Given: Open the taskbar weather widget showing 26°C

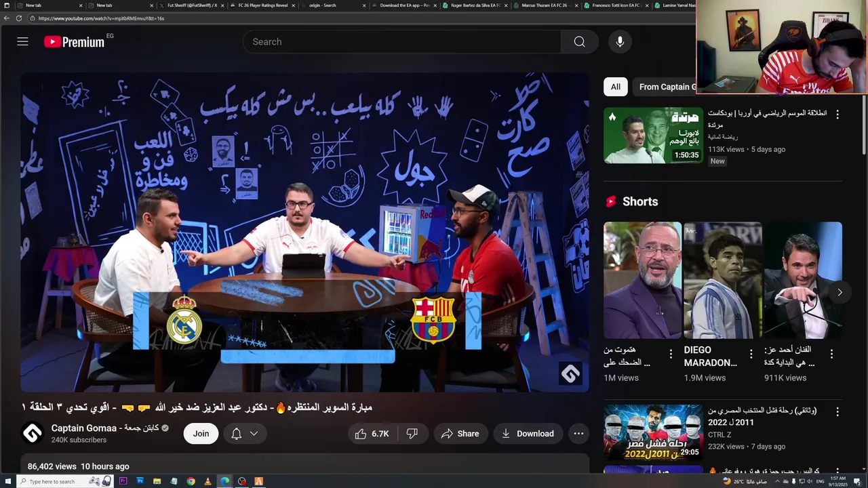Looking at the screenshot, I should point(745,481).
